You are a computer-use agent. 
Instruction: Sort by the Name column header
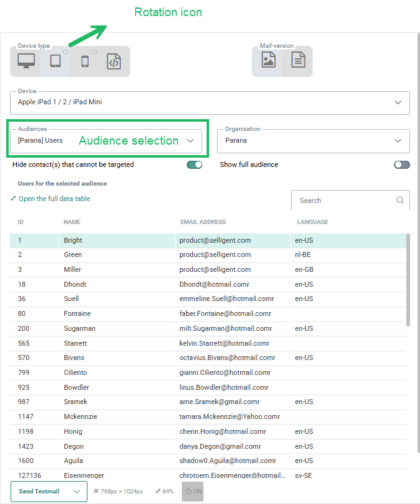point(72,222)
